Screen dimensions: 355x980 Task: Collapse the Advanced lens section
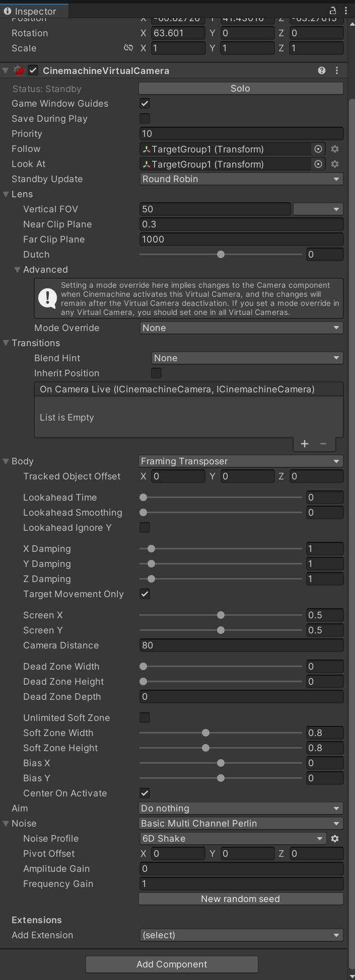(x=17, y=270)
